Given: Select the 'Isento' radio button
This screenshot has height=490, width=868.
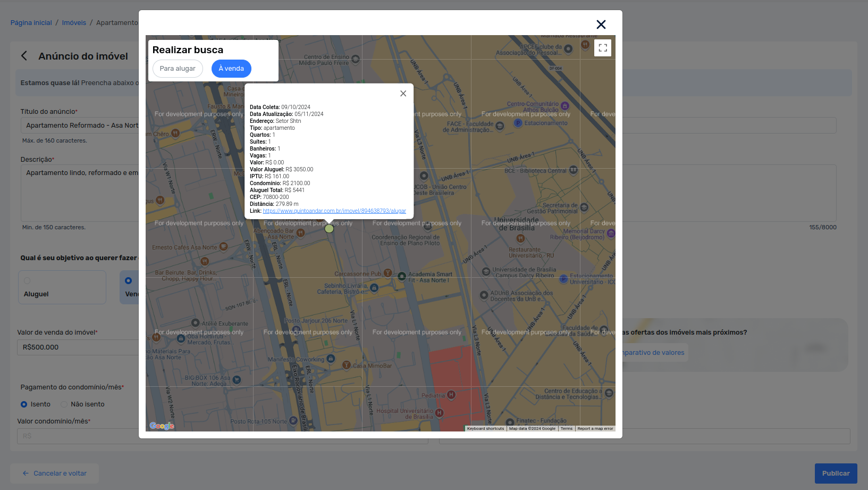Looking at the screenshot, I should [24, 404].
